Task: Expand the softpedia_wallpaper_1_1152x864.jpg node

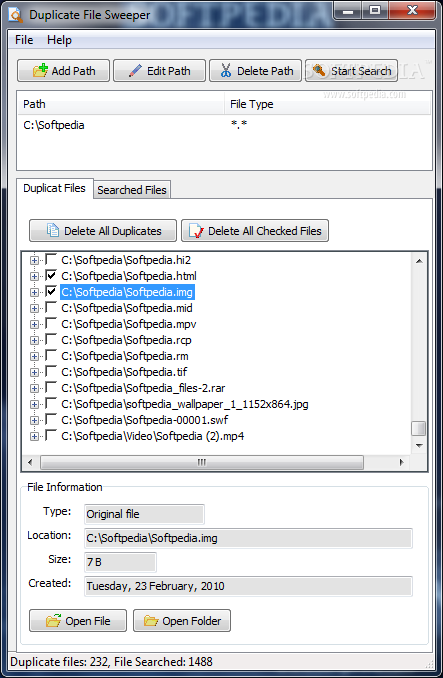Action: point(34,405)
